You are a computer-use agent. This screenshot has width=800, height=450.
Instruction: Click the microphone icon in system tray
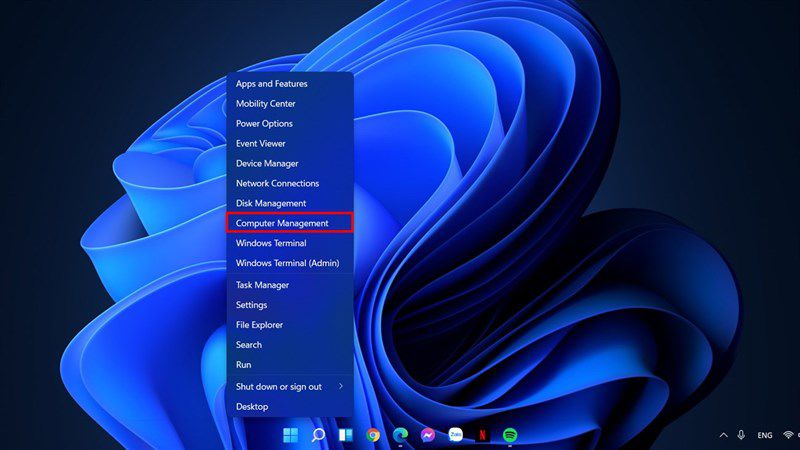pyautogui.click(x=741, y=435)
